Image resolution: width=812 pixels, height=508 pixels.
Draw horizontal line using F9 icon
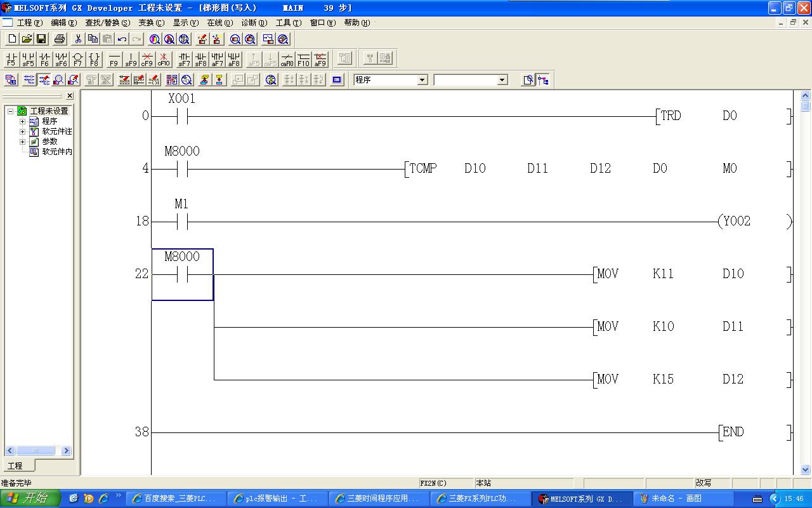tap(114, 59)
